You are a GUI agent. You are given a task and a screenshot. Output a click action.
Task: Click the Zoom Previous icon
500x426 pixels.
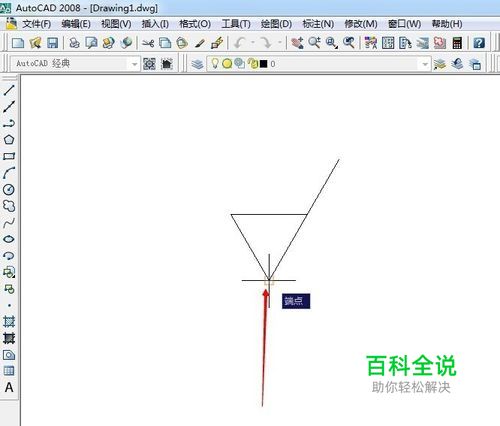[x=349, y=43]
